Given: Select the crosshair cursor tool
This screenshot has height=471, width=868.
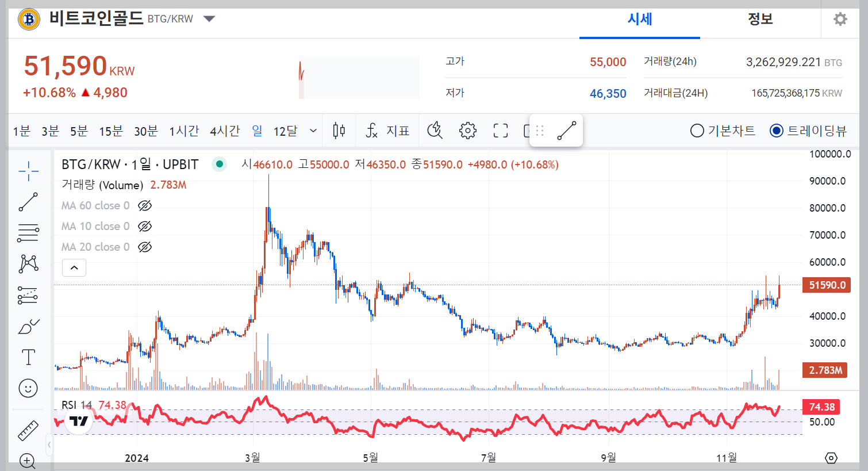Looking at the screenshot, I should coord(28,171).
